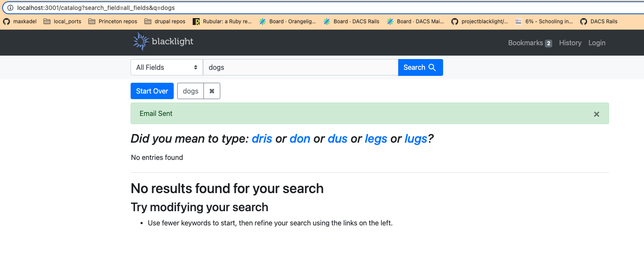Open History in the navigation bar
The image size is (644, 253).
click(x=570, y=43)
